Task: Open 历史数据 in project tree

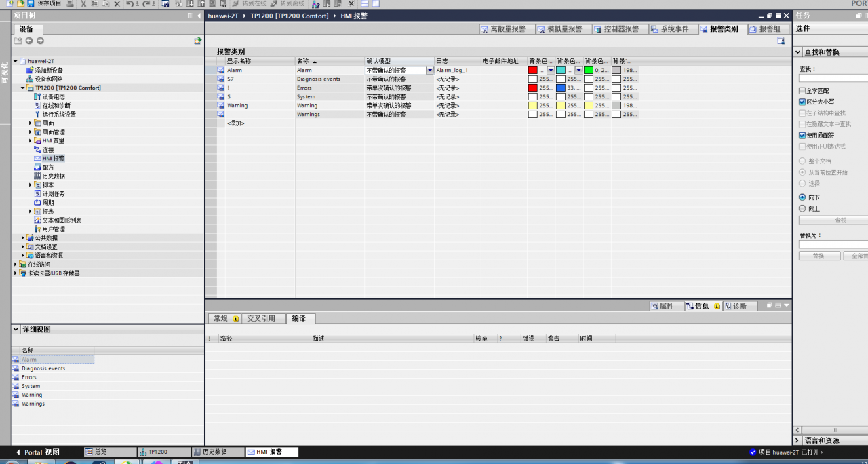Action: (54, 176)
